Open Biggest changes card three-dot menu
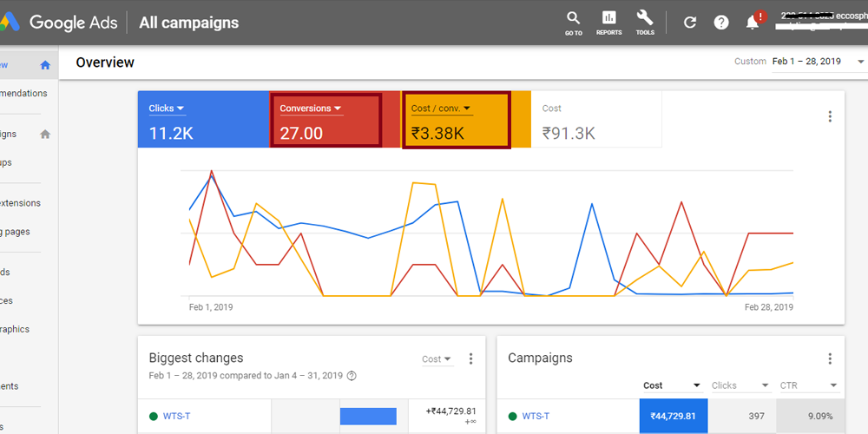Image resolution: width=868 pixels, height=434 pixels. coord(471,358)
